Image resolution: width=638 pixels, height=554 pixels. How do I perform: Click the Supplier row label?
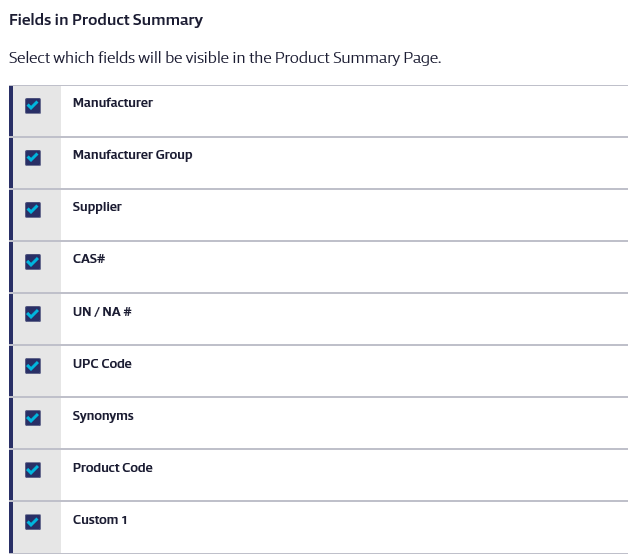97,207
